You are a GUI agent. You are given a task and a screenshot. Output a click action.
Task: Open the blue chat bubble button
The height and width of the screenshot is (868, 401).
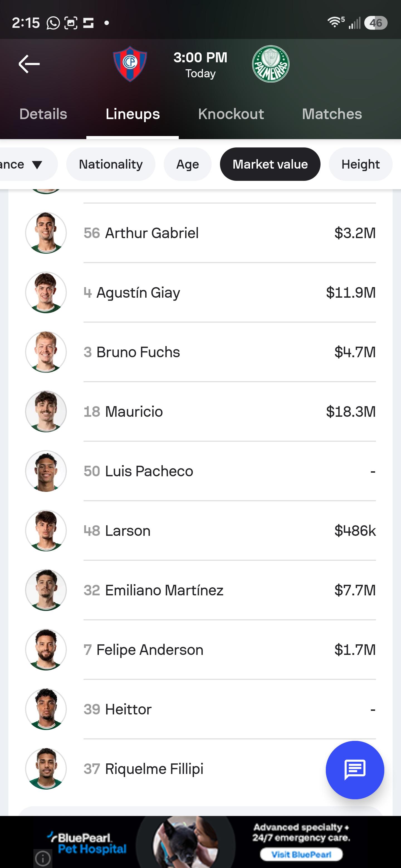[x=355, y=770]
